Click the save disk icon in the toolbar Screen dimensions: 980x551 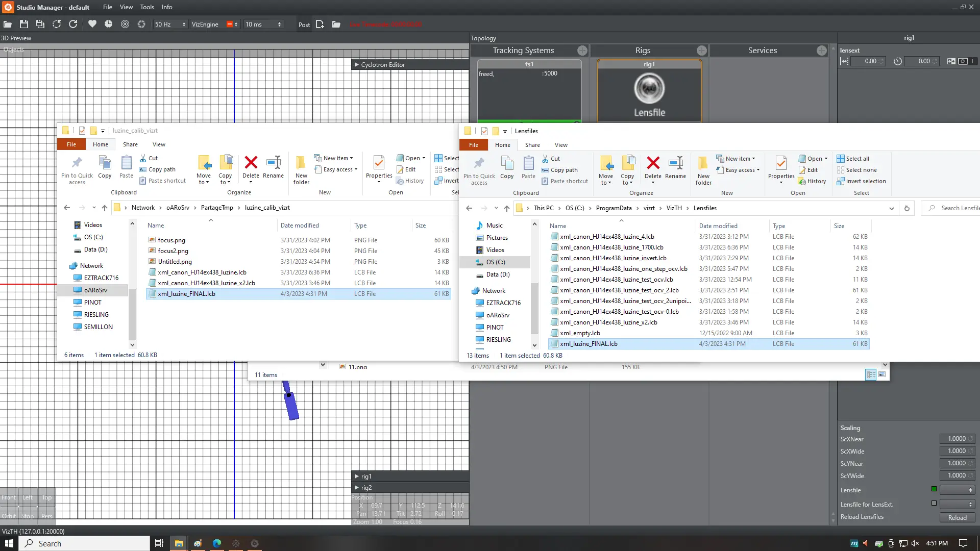(23, 24)
